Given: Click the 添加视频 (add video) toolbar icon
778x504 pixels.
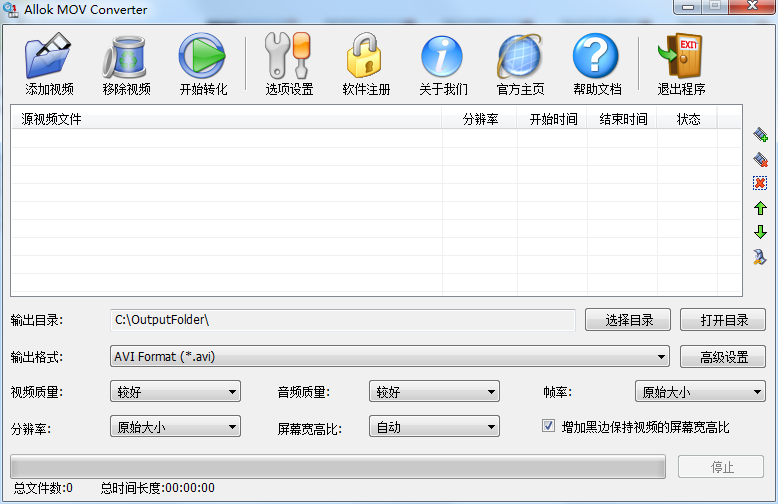Looking at the screenshot, I should coord(48,56).
